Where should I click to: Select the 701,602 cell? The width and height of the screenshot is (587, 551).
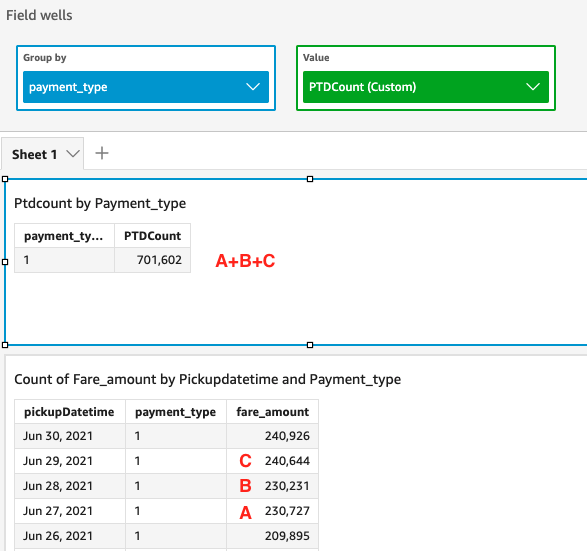tap(152, 260)
